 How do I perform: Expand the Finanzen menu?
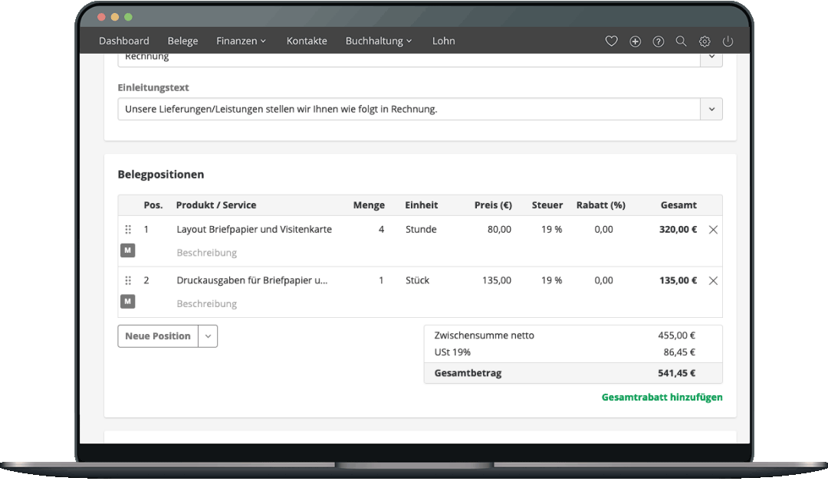click(241, 41)
